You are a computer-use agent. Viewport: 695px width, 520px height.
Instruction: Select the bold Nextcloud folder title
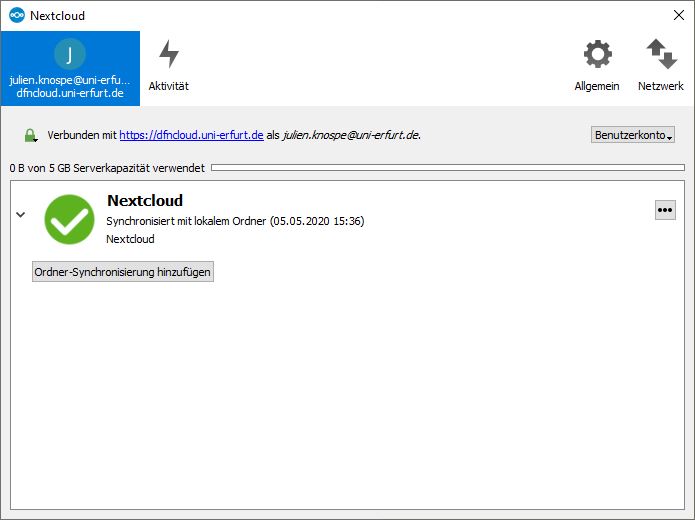[144, 201]
